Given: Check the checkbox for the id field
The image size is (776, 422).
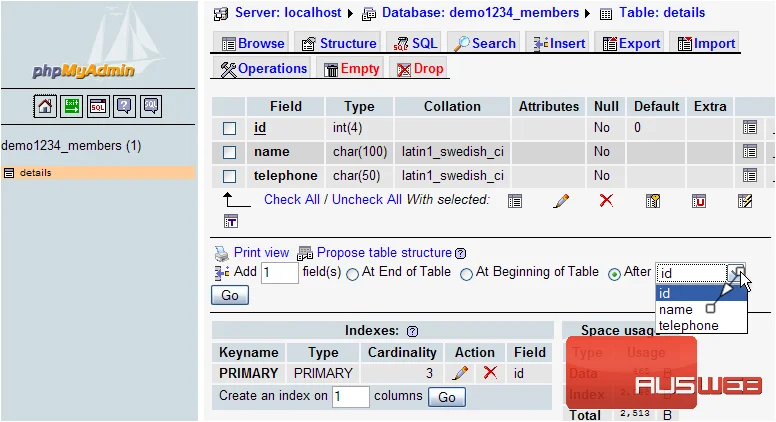Looking at the screenshot, I should 229,128.
